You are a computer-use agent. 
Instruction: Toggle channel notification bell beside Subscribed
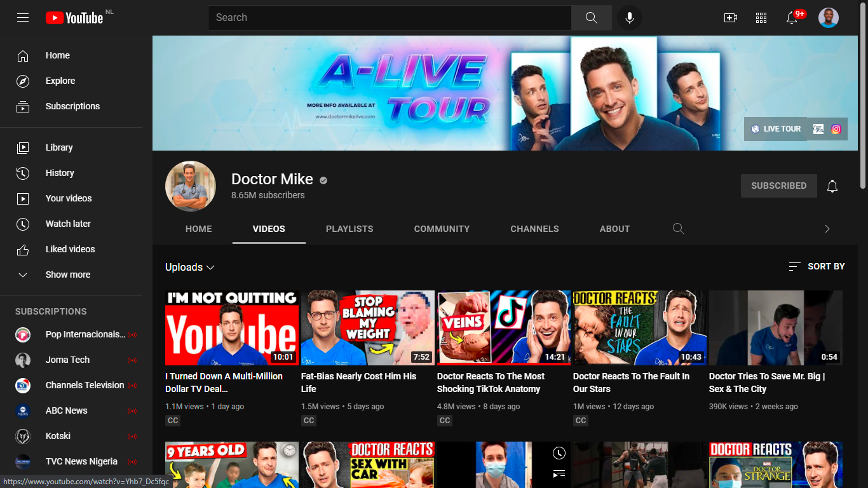click(832, 186)
